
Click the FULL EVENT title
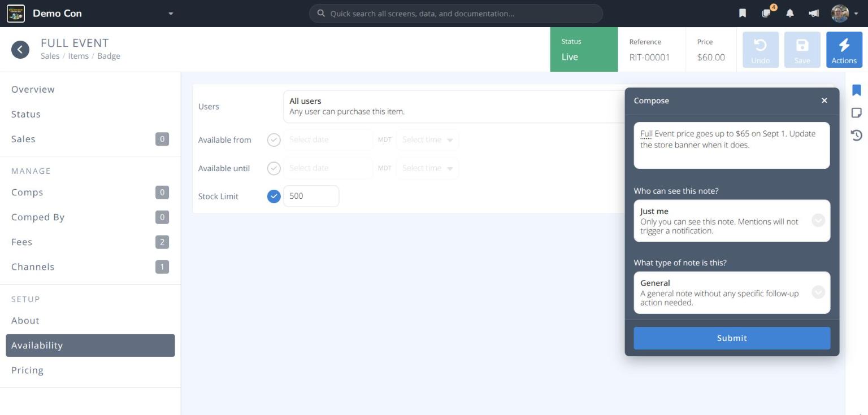pos(75,43)
